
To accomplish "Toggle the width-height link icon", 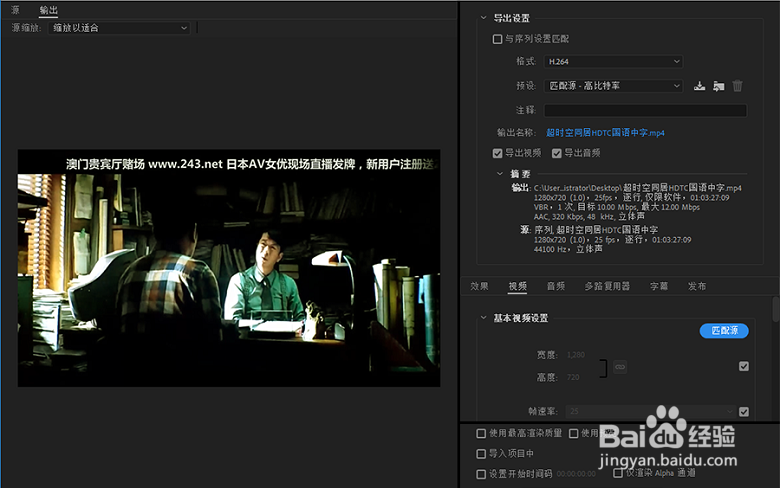I will [620, 367].
